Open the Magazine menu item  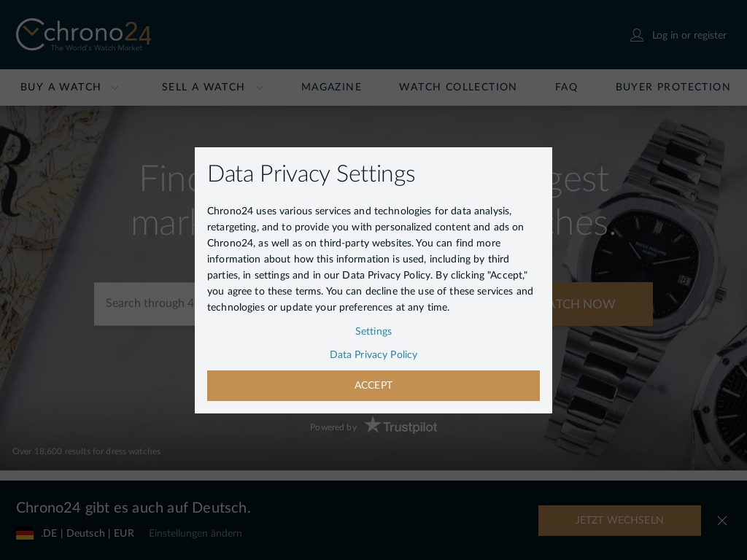pyautogui.click(x=332, y=87)
